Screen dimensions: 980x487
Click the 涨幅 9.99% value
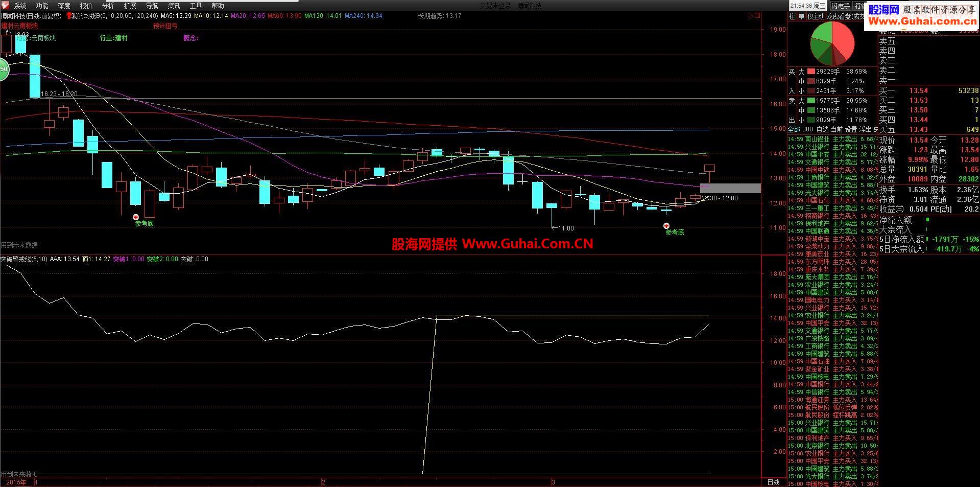pos(918,159)
